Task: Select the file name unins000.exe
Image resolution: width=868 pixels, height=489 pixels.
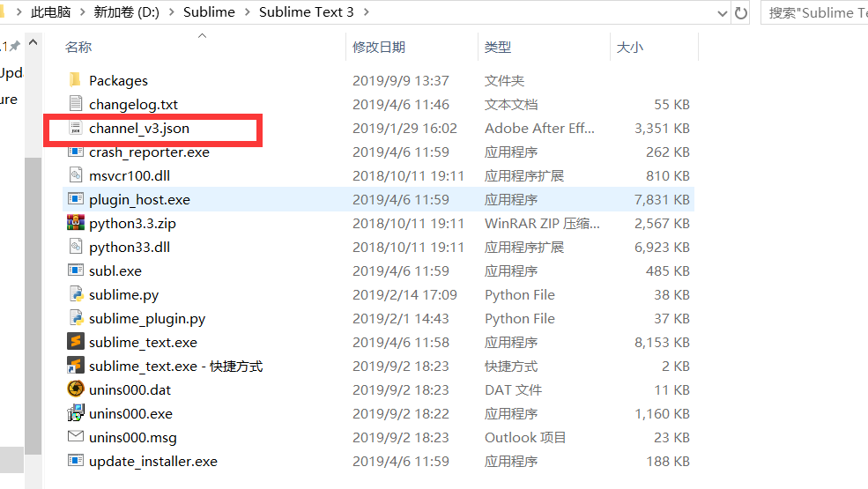Action: pyautogui.click(x=130, y=414)
